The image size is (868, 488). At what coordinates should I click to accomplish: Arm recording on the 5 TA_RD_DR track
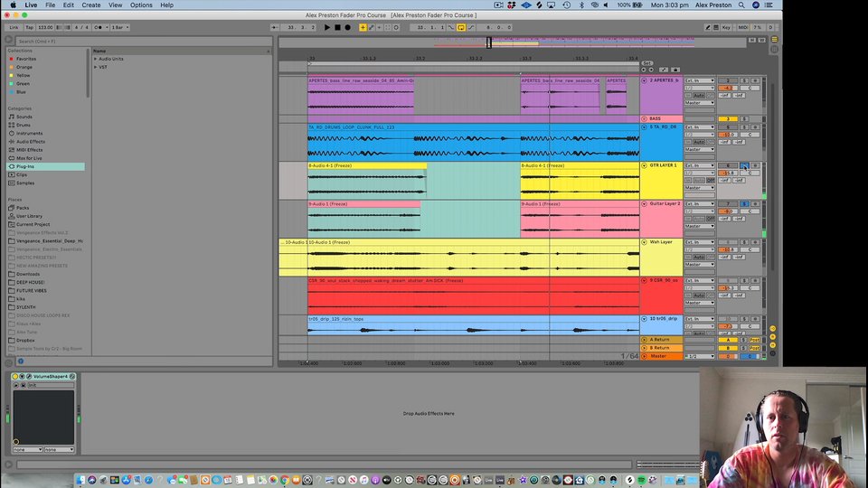click(x=755, y=127)
